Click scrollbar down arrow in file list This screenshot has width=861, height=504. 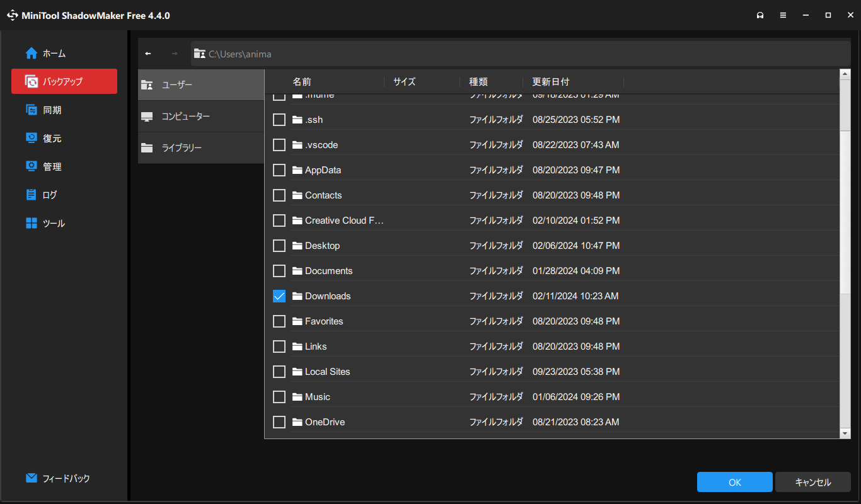click(x=845, y=433)
